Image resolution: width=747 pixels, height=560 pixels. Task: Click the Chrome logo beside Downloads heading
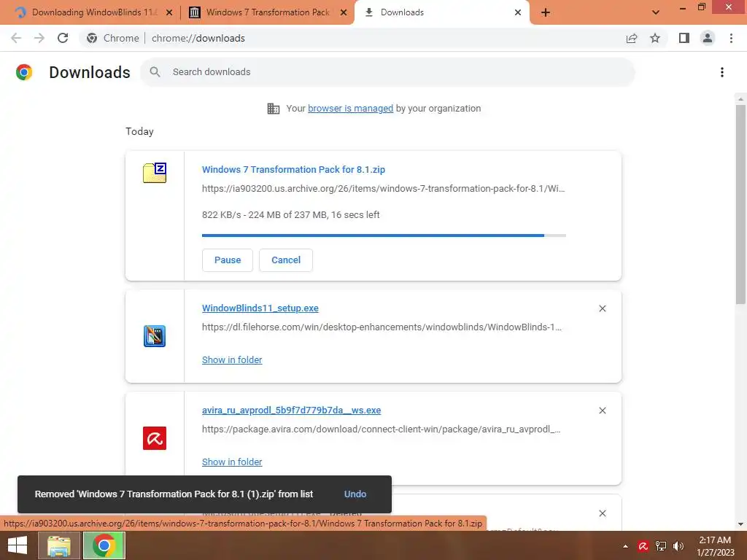point(24,72)
